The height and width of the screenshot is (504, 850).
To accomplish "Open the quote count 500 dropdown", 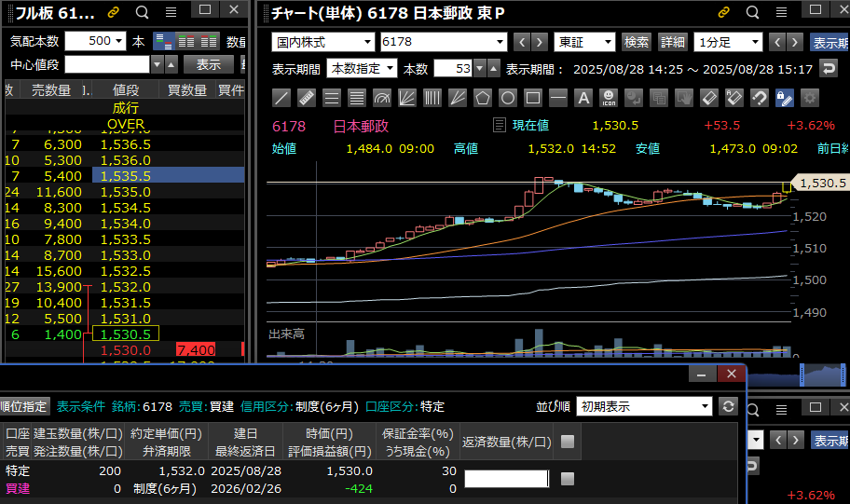I will (x=95, y=41).
